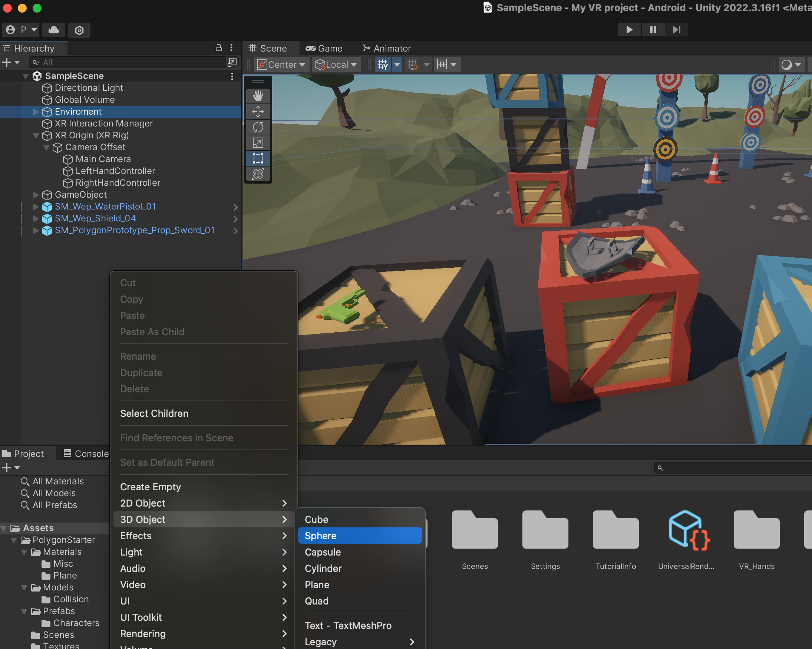Screen dimensions: 812x649
Task: Toggle the Hierarchy panel lock
Action: pyautogui.click(x=218, y=48)
